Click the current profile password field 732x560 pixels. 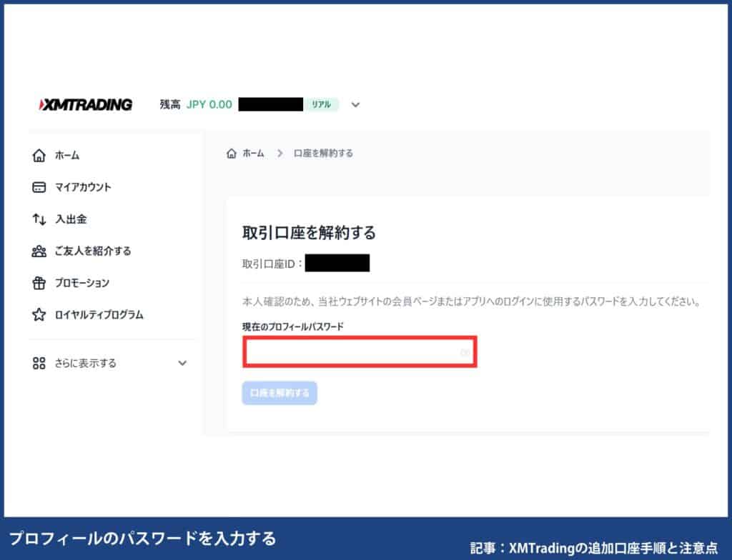(x=360, y=352)
